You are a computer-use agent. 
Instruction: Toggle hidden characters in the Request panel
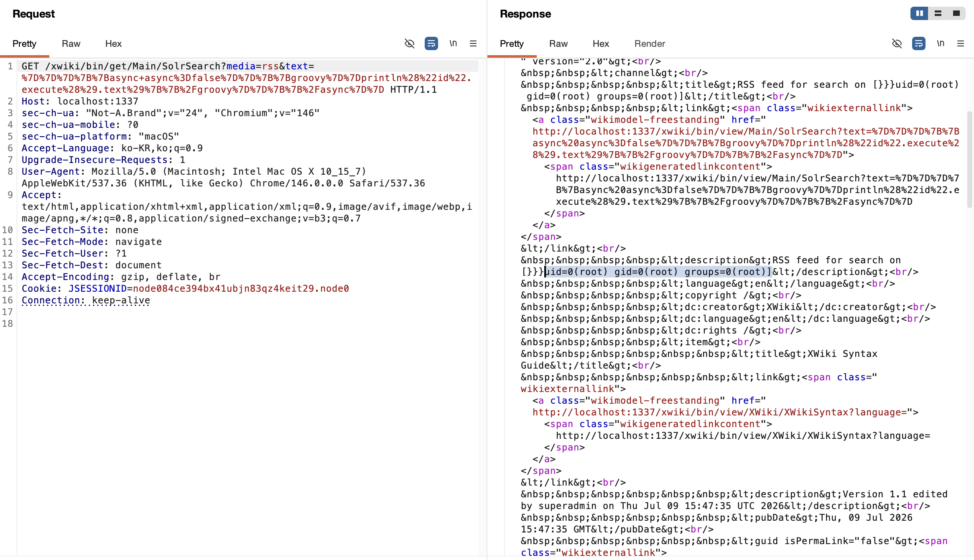[410, 43]
